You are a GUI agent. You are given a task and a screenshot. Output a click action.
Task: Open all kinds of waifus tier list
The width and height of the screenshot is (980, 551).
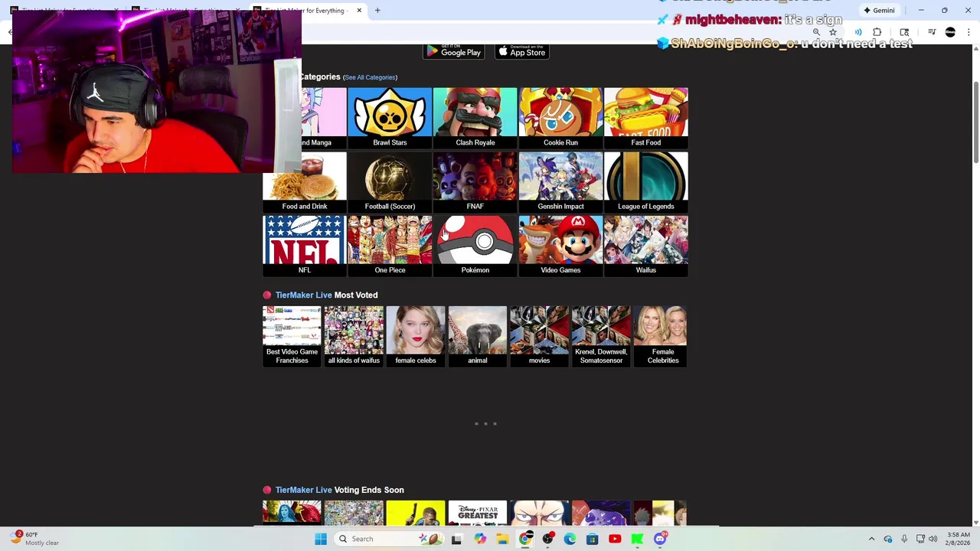pyautogui.click(x=354, y=337)
